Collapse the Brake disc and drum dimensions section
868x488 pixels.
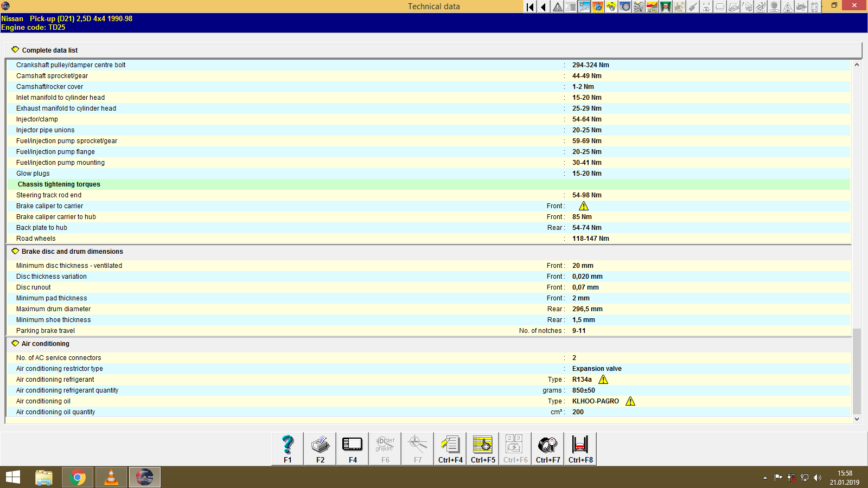(15, 251)
